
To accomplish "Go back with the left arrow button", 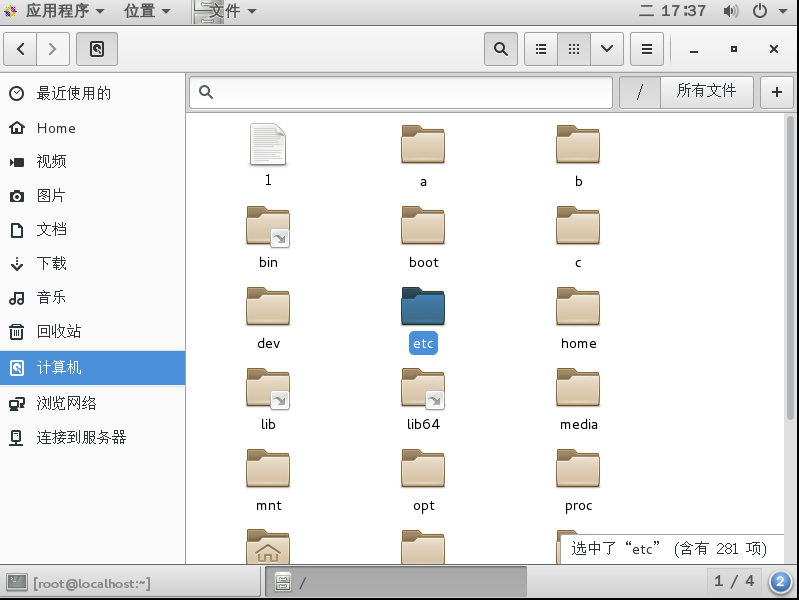I will [x=20, y=49].
